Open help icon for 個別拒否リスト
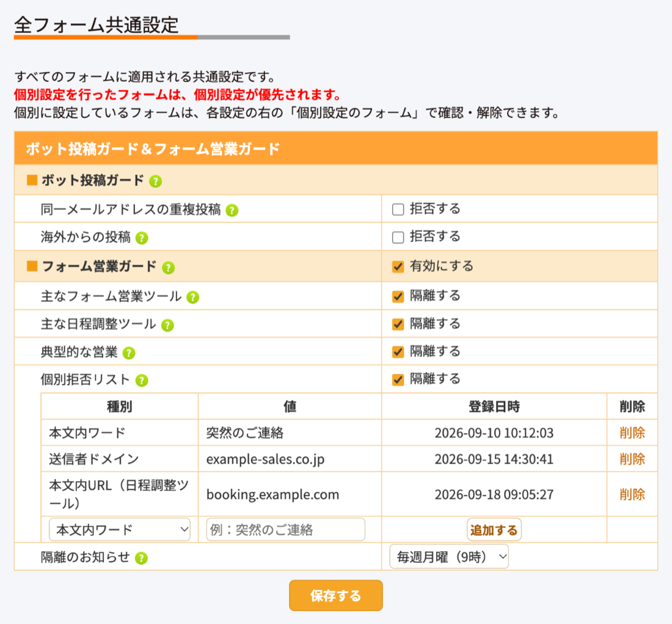 142,380
